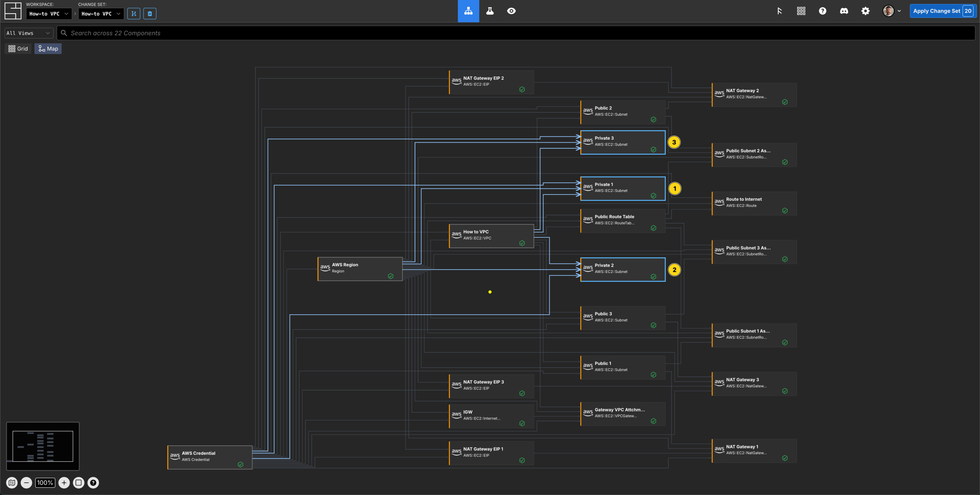The width and height of the screenshot is (980, 495).
Task: Click the qualification check icon on How to VPC
Action: 522,243
